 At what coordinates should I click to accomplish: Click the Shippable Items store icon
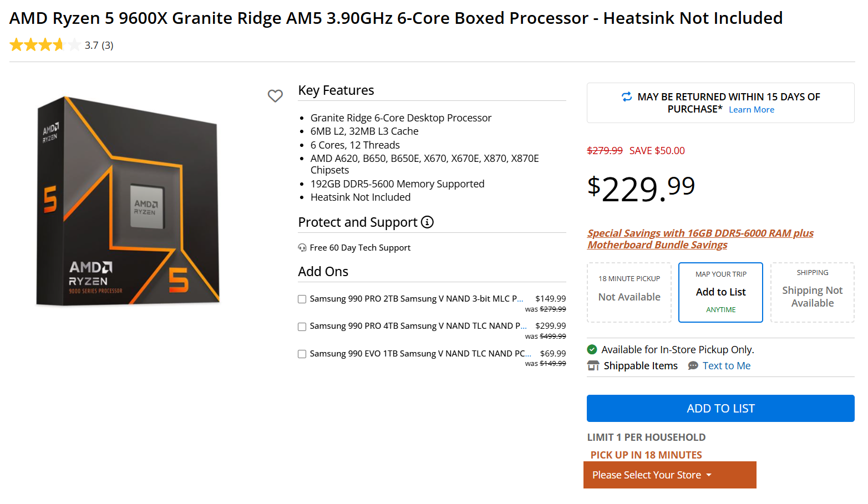[593, 366]
